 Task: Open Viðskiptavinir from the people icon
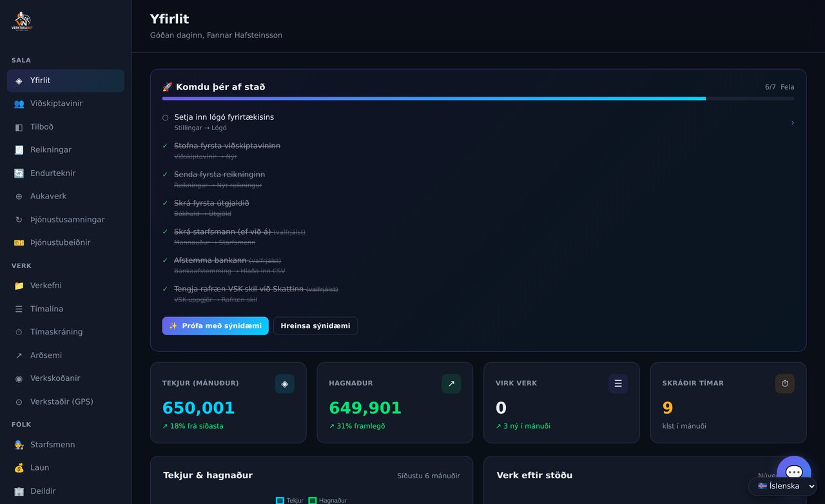click(19, 104)
